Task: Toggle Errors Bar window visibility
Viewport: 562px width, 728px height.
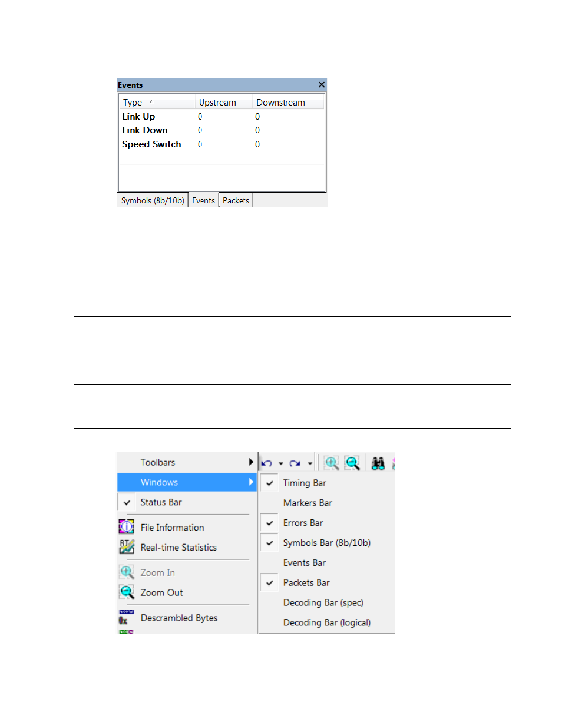Action: point(327,523)
